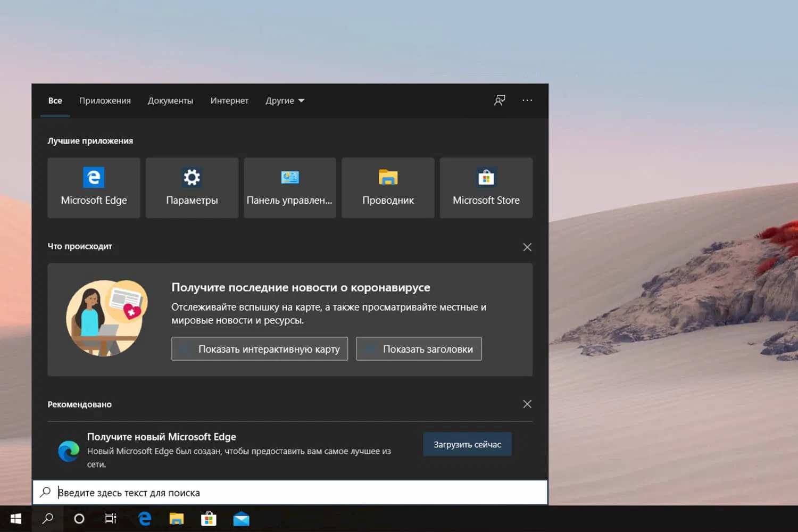Viewport: 798px width, 532px height.
Task: Click the Windows Start button
Action: [16, 519]
